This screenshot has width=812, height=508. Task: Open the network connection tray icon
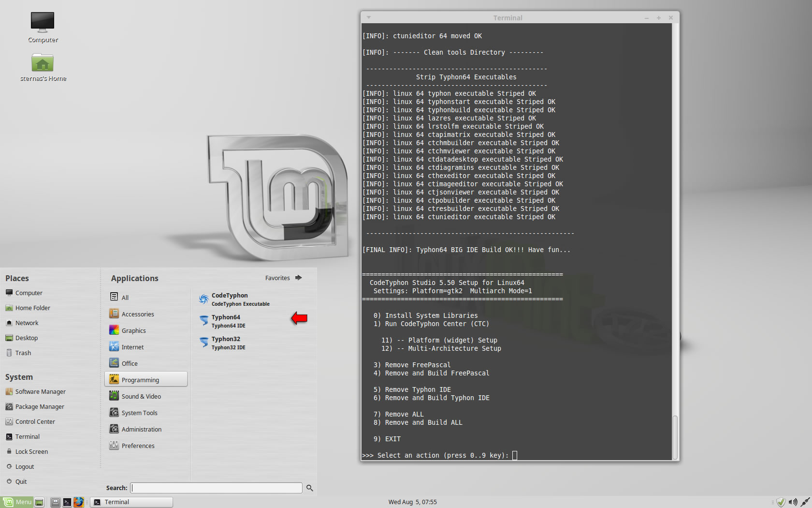[x=805, y=502]
